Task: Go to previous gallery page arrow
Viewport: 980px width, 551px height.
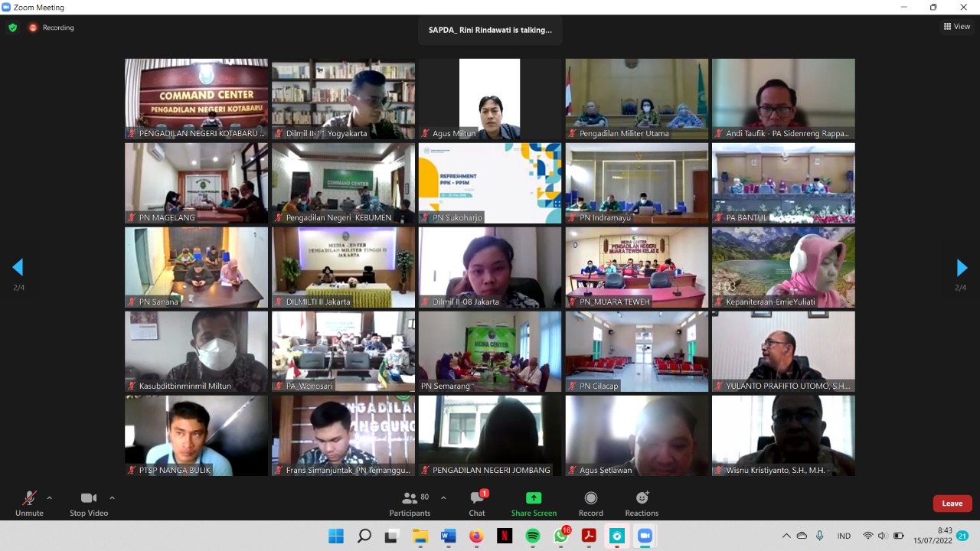Action: pos(18,268)
